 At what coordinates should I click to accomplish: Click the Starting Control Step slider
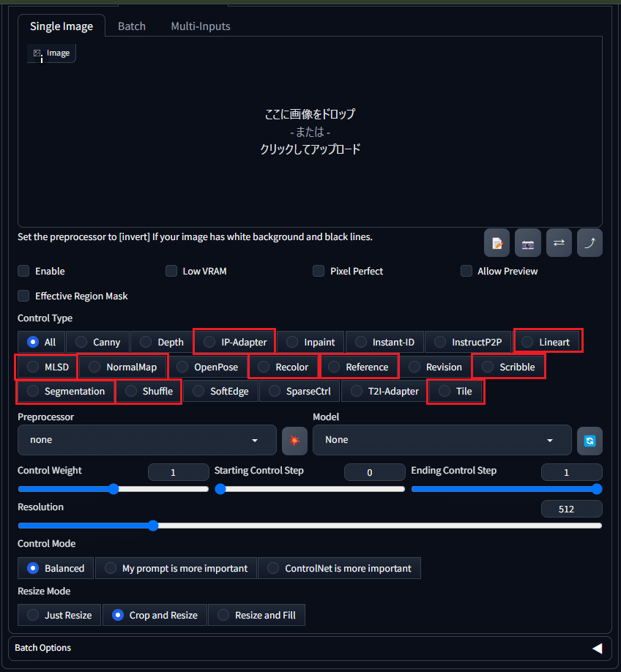tap(310, 489)
